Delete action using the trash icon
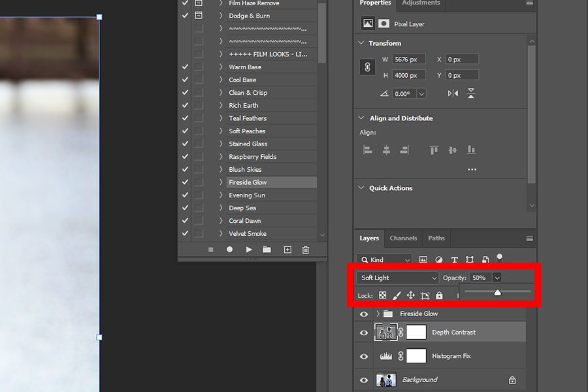The width and height of the screenshot is (588, 392). [x=306, y=250]
